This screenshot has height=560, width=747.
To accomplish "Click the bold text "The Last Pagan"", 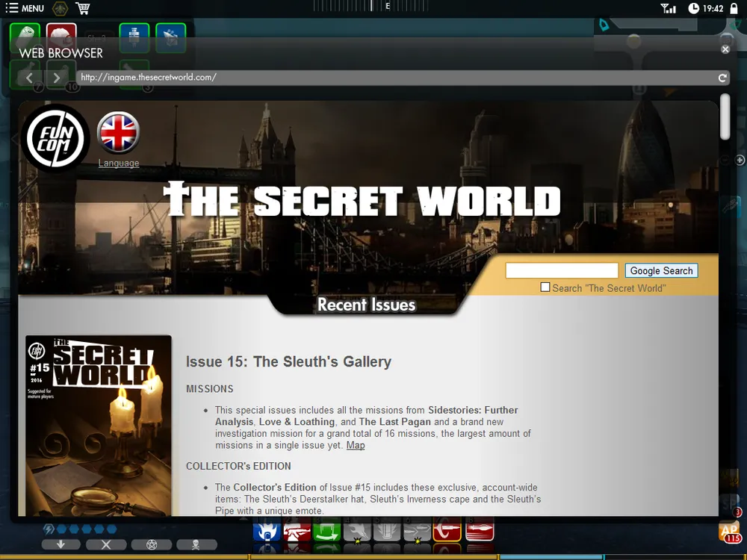I will (395, 422).
